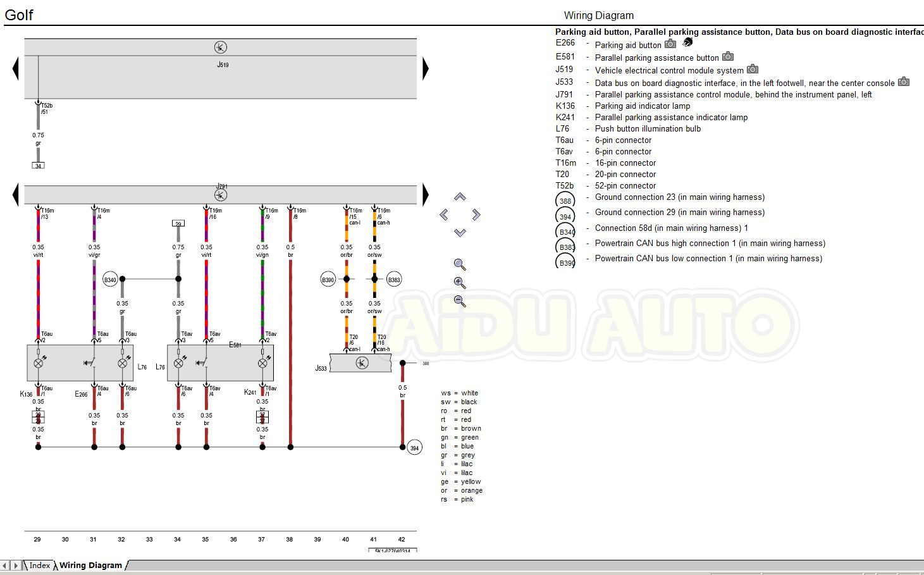
Task: Click the 394 circle in the component list
Action: (565, 216)
